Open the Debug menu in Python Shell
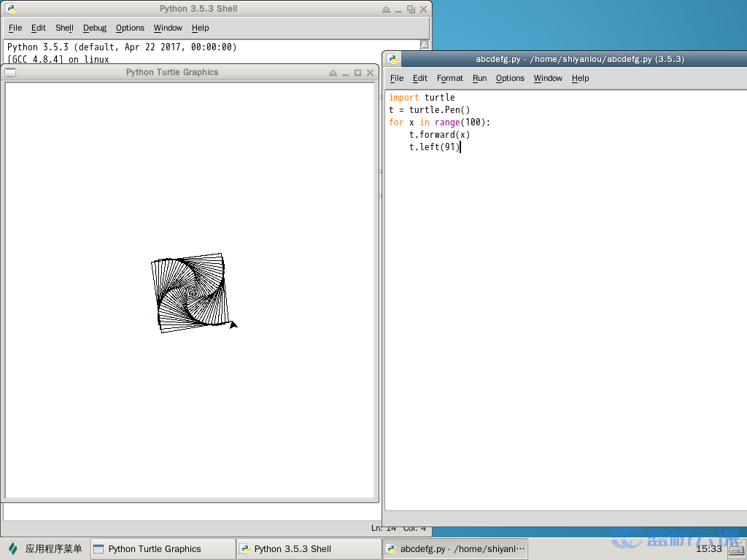The height and width of the screenshot is (560, 747). click(x=94, y=28)
